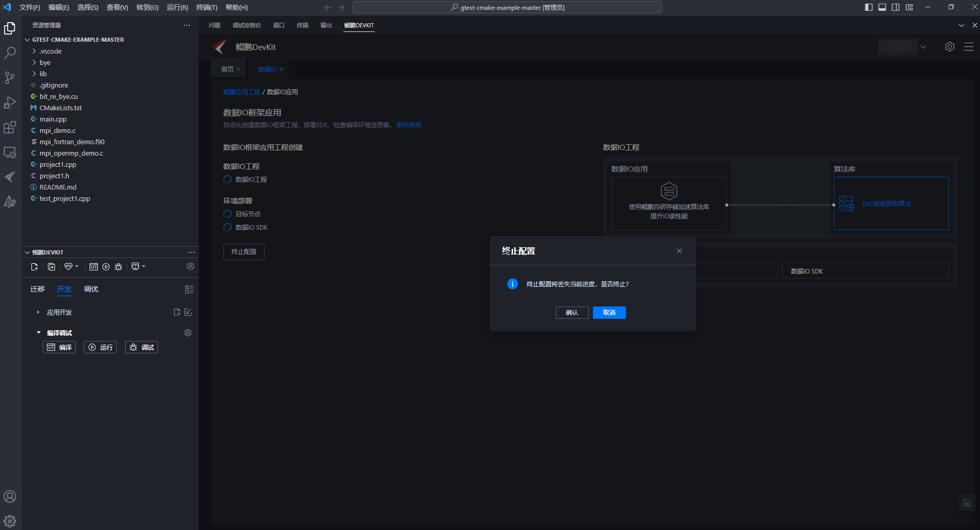The width and height of the screenshot is (980, 530).
Task: Open the 终端(T) menu
Action: pyautogui.click(x=206, y=7)
